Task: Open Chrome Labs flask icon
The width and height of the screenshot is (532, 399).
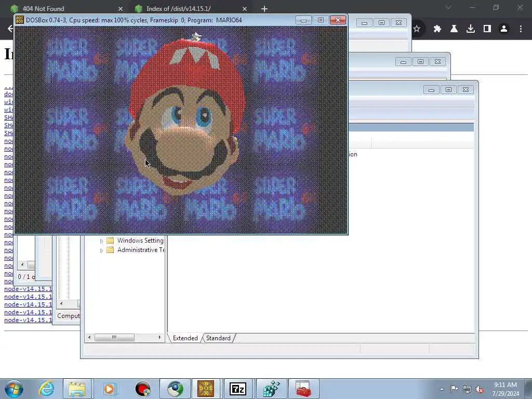Action: [x=454, y=29]
